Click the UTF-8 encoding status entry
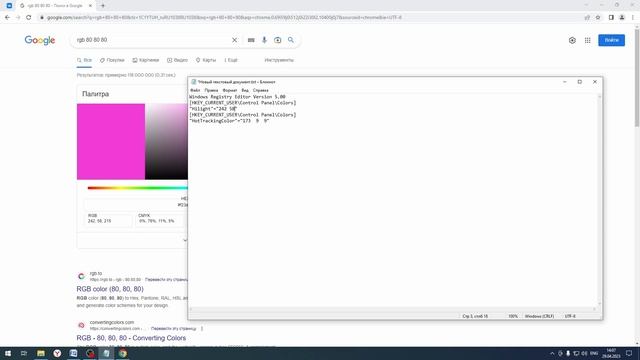Image resolution: width=640 pixels, height=360 pixels. click(x=570, y=316)
